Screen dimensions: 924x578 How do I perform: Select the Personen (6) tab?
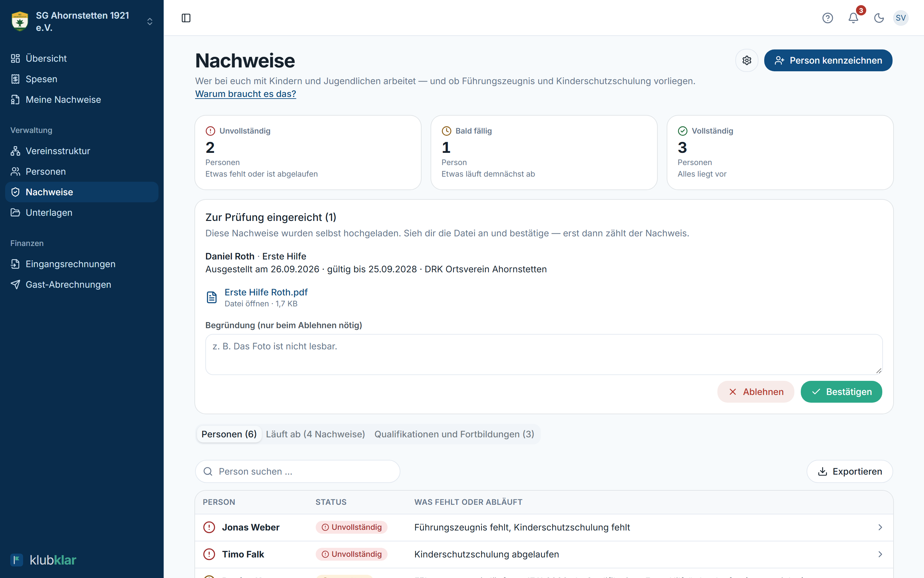point(229,434)
